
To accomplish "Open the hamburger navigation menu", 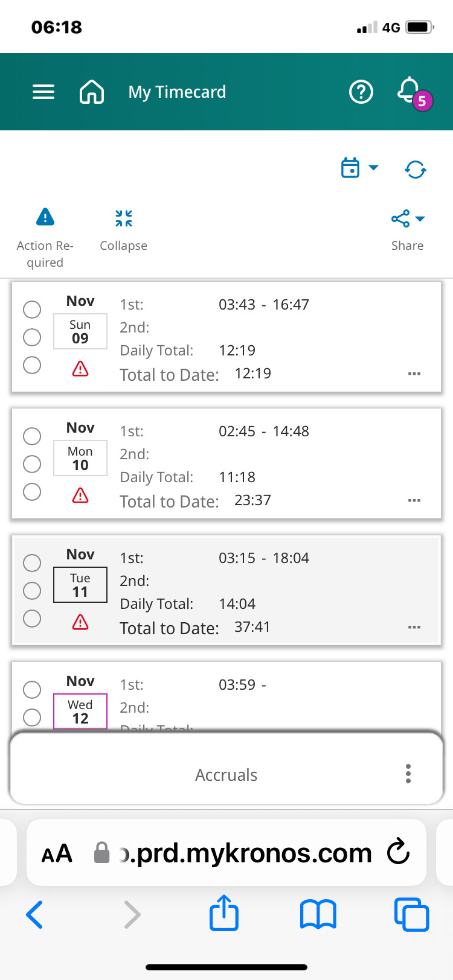I will (43, 92).
